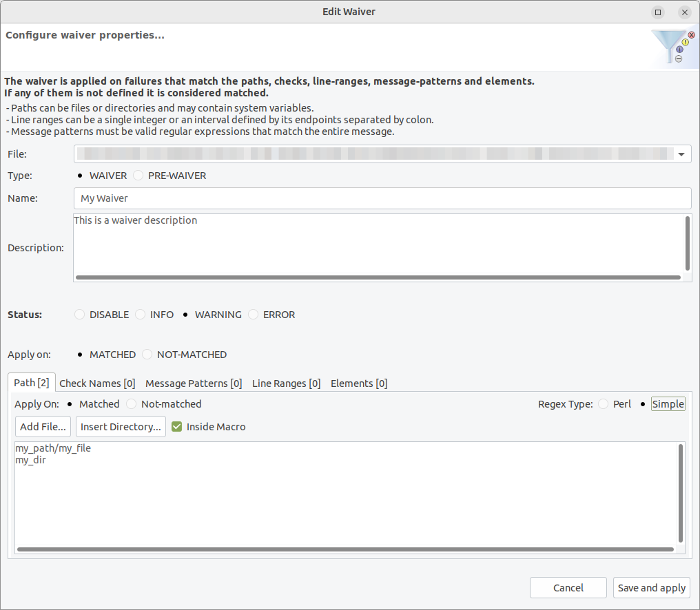The height and width of the screenshot is (610, 700).
Task: Select the PRE-WAIVER type
Action: pyautogui.click(x=137, y=176)
